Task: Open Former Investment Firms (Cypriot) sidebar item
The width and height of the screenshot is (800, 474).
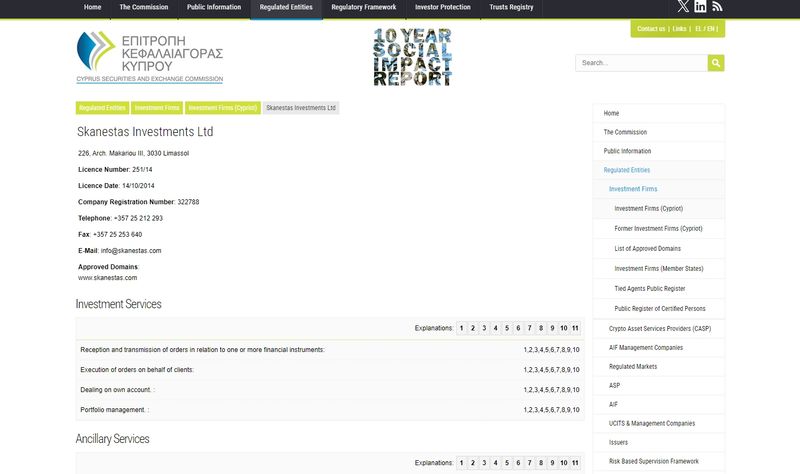Action: click(x=659, y=229)
